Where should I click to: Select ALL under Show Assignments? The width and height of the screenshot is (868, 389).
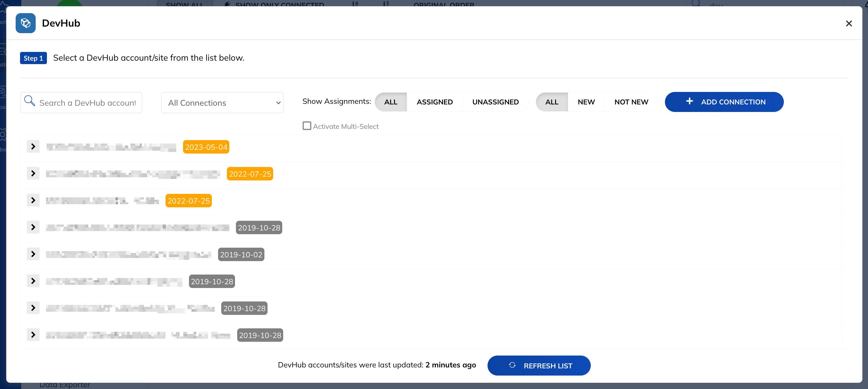tap(391, 102)
